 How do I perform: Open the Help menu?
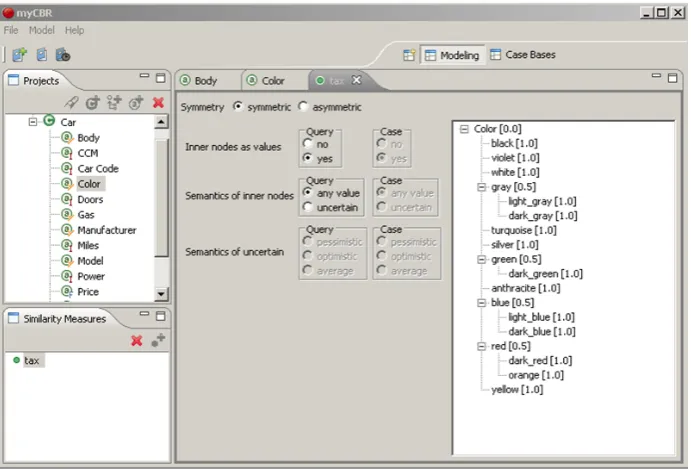[74, 30]
